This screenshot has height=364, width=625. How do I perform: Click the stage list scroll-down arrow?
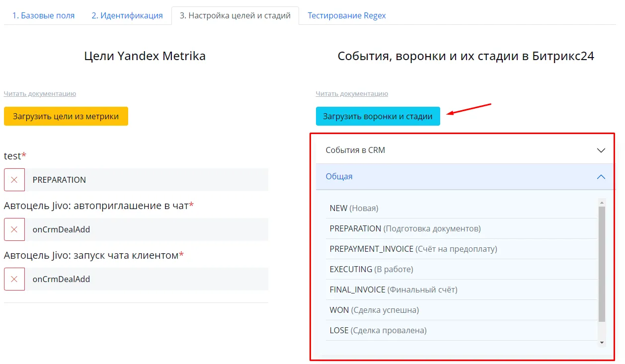point(602,343)
